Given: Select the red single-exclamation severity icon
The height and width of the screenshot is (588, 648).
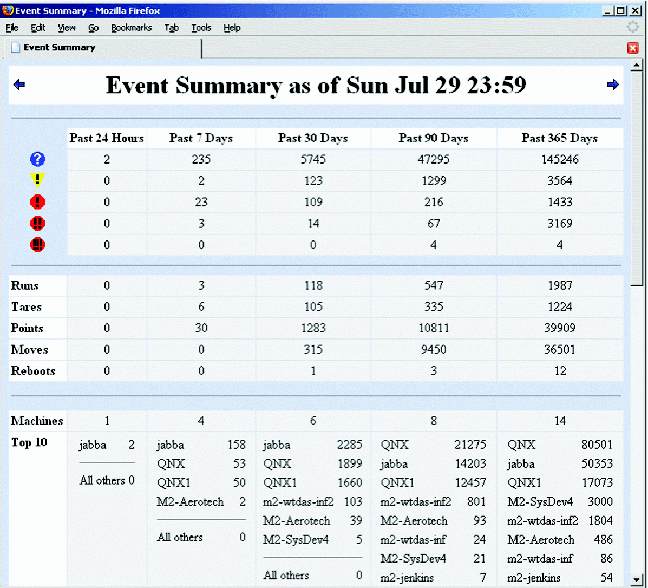Looking at the screenshot, I should pos(38,202).
